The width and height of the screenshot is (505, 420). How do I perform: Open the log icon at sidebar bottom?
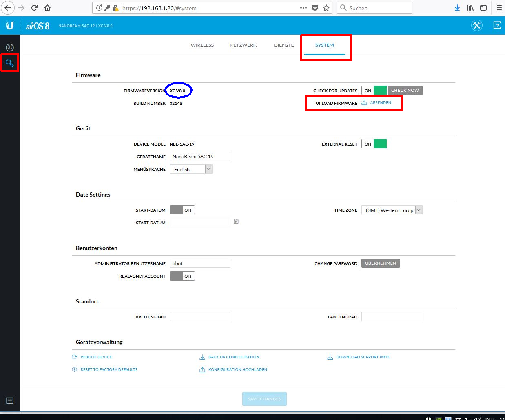pos(10,400)
